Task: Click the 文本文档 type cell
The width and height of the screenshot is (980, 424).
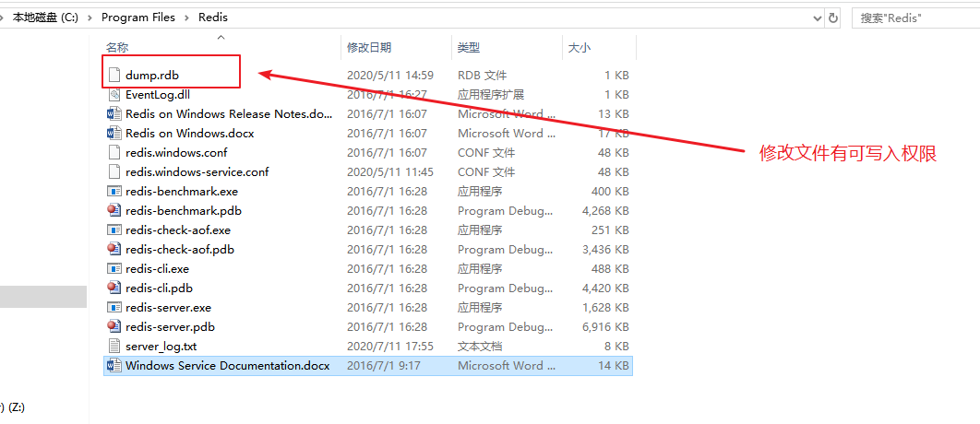Action: coord(480,347)
